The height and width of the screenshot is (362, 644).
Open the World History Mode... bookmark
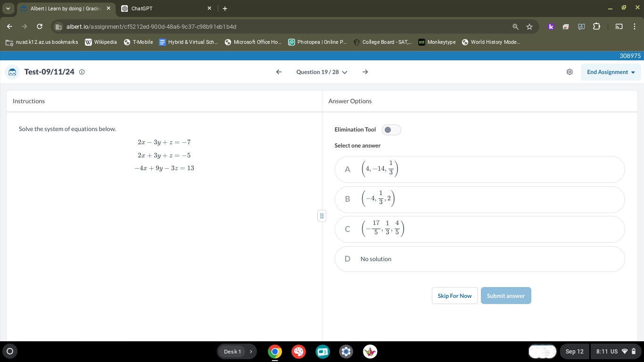[x=491, y=42]
